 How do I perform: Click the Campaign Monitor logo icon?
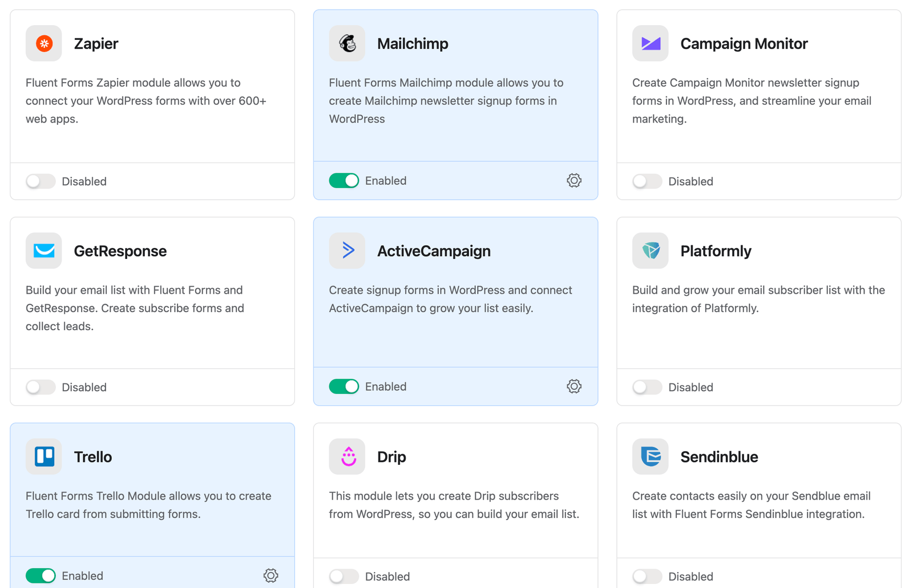pyautogui.click(x=650, y=43)
